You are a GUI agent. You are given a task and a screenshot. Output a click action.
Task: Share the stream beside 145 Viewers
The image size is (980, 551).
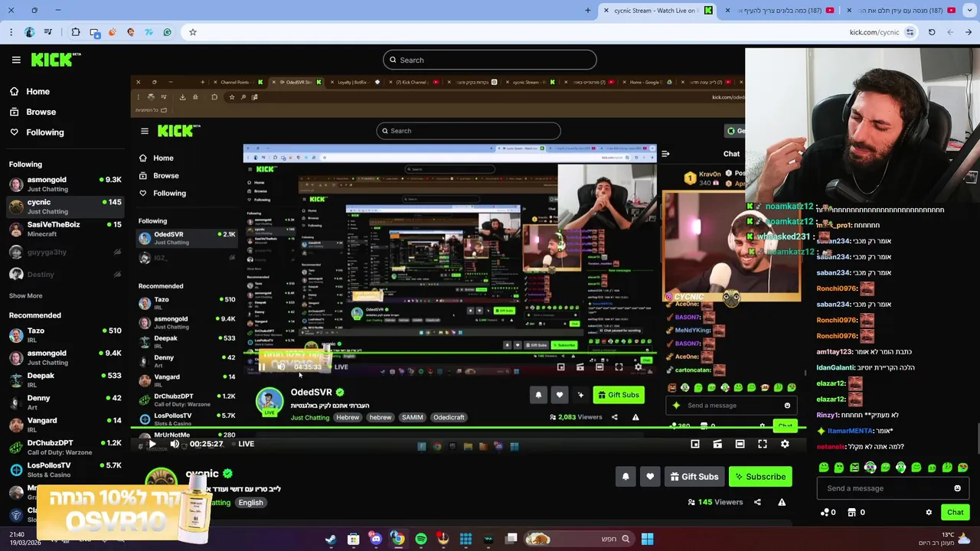pos(757,502)
